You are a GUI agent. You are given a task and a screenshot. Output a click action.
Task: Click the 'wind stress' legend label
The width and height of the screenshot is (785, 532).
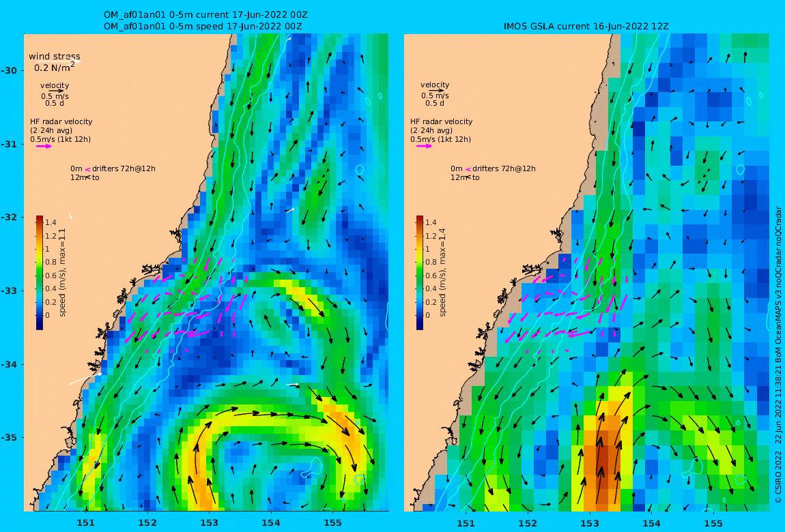55,57
